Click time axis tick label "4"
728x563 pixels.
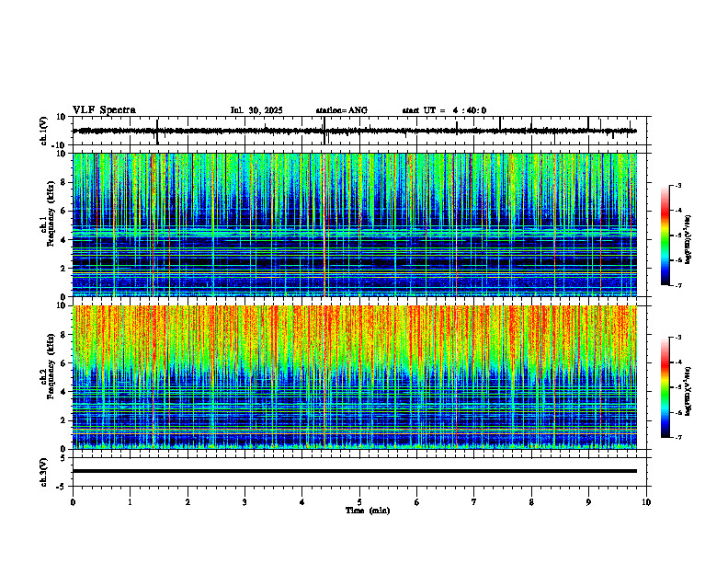302,502
